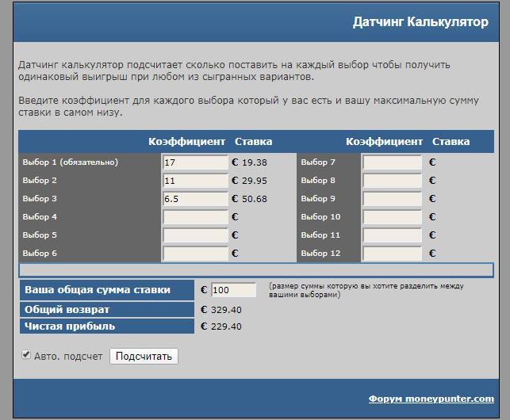Viewport: 510px width, 420px height.
Task: Click the empty Выбор 5 coefficient field
Action: pyautogui.click(x=195, y=235)
